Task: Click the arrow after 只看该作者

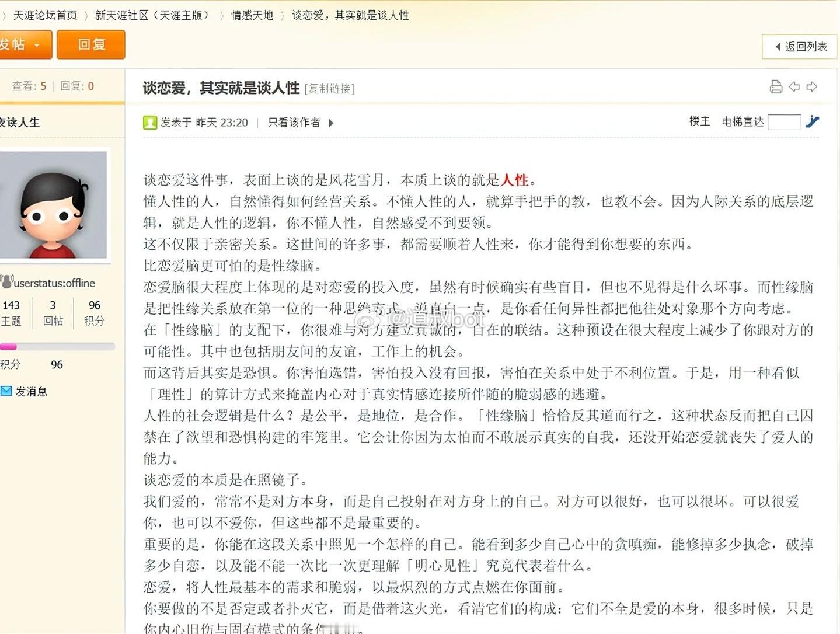Action: 331,123
